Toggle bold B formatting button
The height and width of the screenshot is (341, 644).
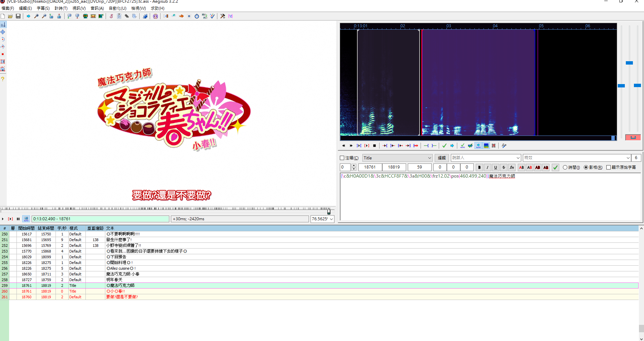click(479, 167)
